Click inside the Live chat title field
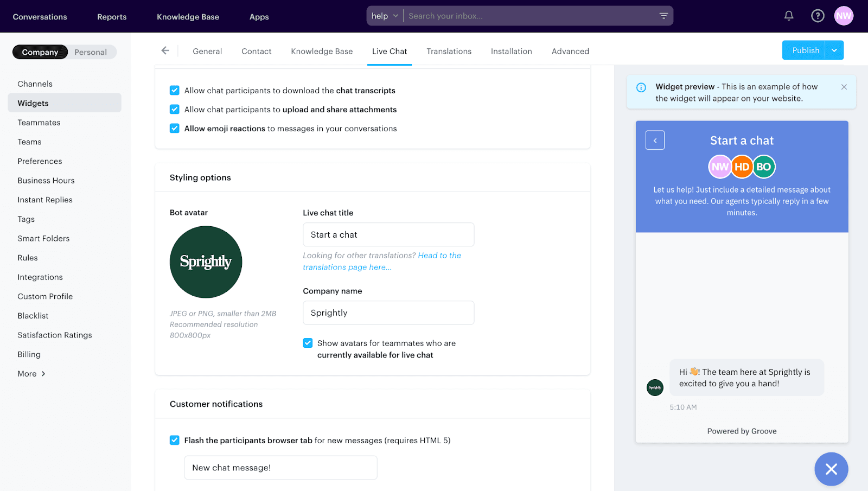The height and width of the screenshot is (491, 868). pyautogui.click(x=388, y=234)
